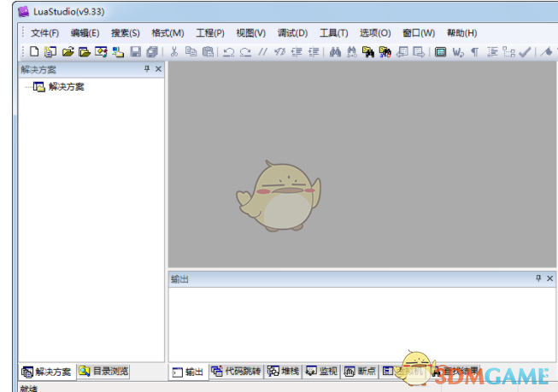Create a new file with the blank page icon
The width and height of the screenshot is (558, 392).
tap(34, 51)
